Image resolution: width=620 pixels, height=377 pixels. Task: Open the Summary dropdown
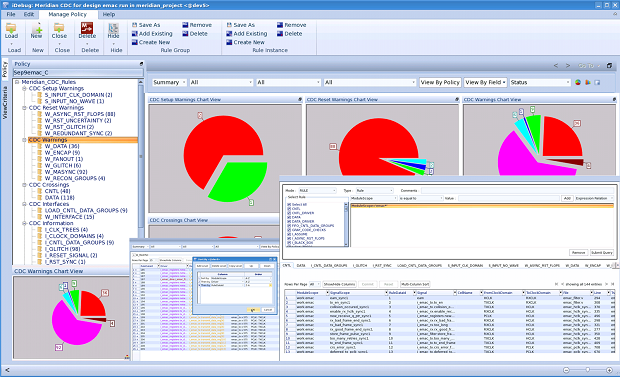pyautogui.click(x=169, y=82)
